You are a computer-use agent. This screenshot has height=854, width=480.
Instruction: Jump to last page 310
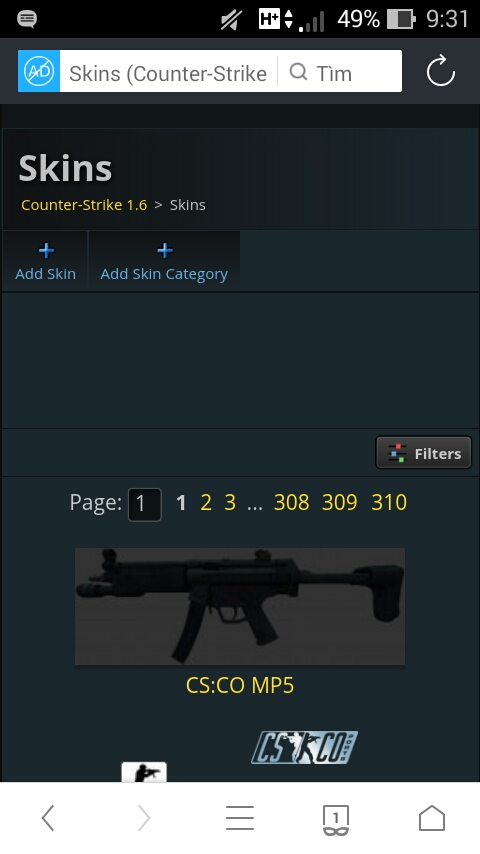[x=389, y=502]
